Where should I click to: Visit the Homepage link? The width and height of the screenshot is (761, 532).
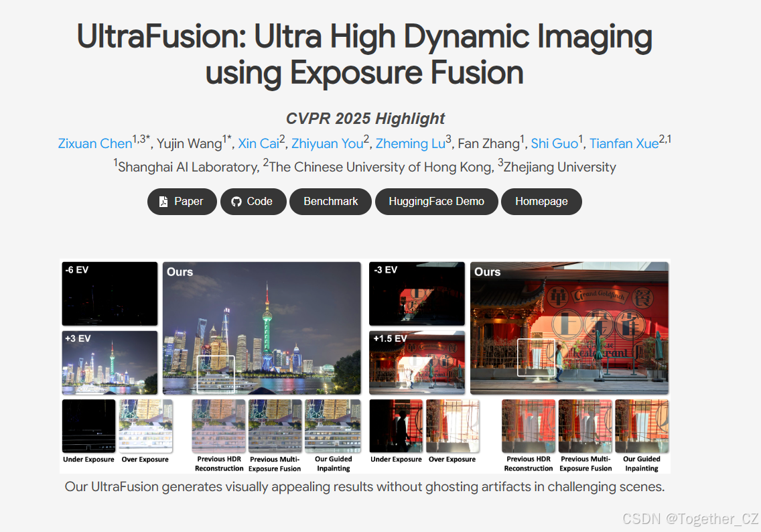click(541, 201)
